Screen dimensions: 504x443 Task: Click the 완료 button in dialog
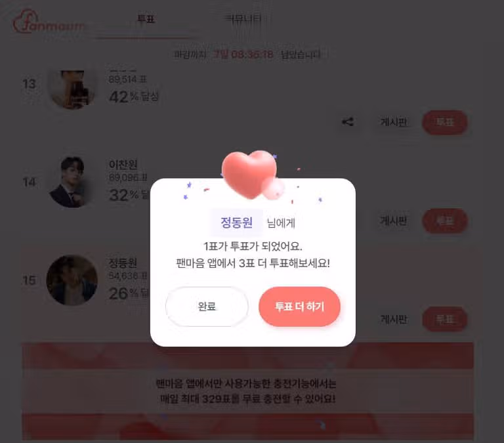[x=207, y=306]
